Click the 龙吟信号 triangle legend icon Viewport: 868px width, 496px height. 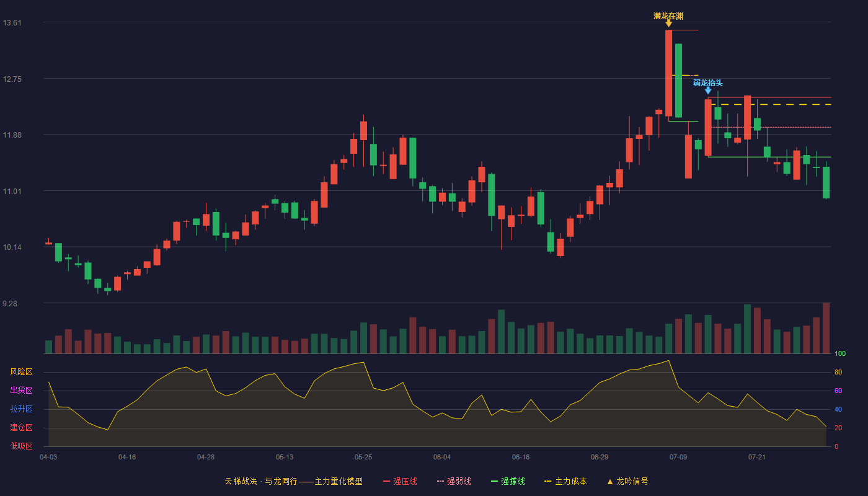click(609, 481)
